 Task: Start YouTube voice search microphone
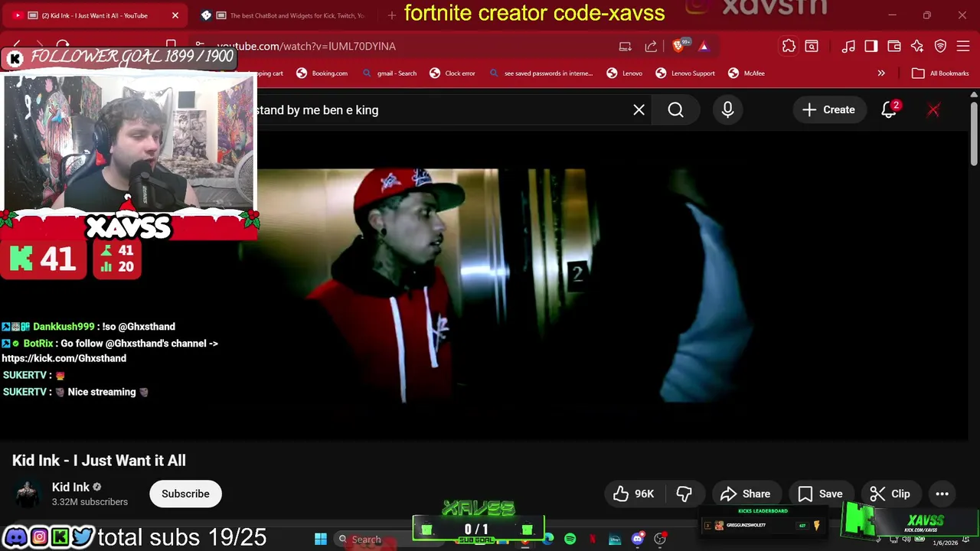pos(727,110)
